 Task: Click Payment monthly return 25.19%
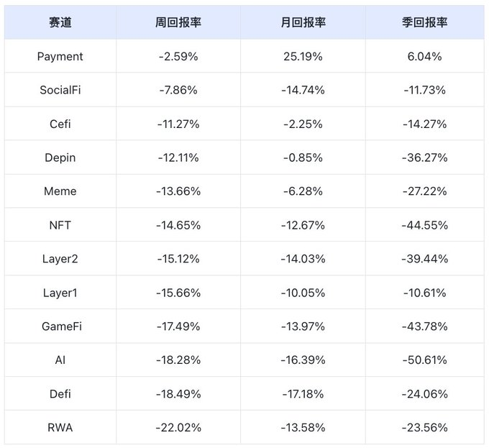tap(303, 56)
